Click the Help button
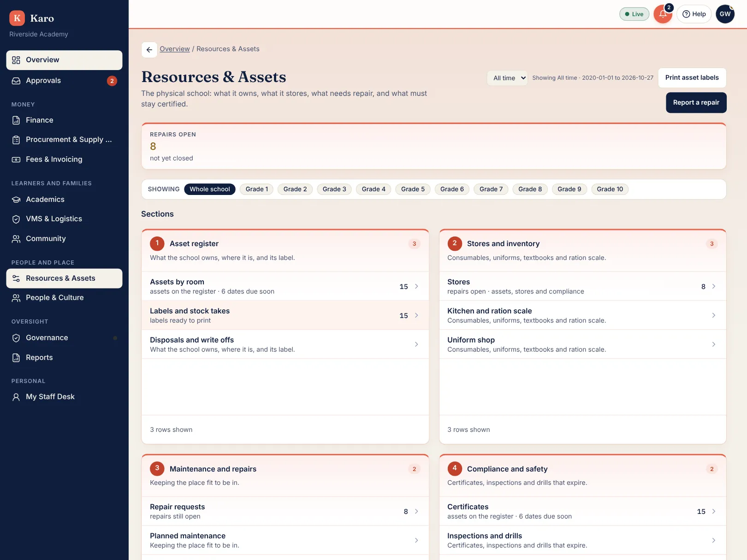The image size is (747, 560). click(x=694, y=14)
